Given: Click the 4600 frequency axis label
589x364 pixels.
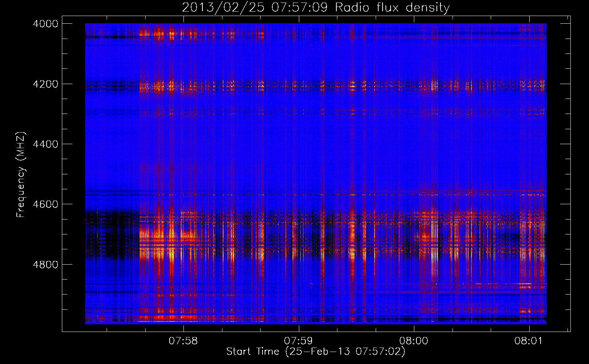Looking at the screenshot, I should pos(46,204).
